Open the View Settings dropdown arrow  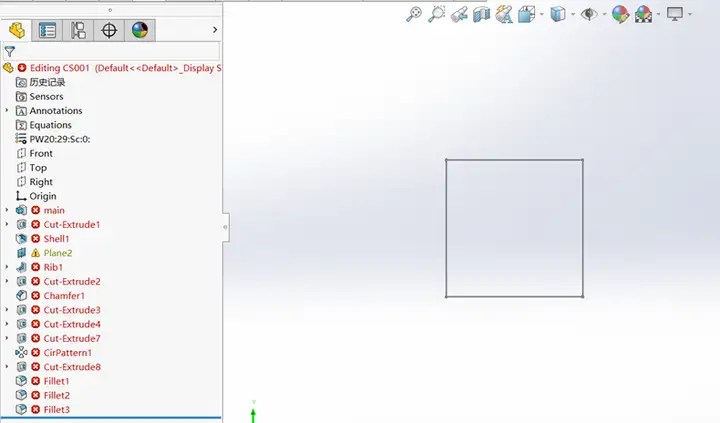tap(690, 14)
